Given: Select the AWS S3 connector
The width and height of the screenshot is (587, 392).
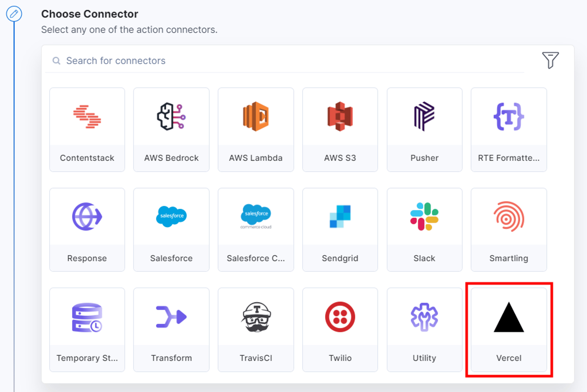Looking at the screenshot, I should tap(340, 129).
